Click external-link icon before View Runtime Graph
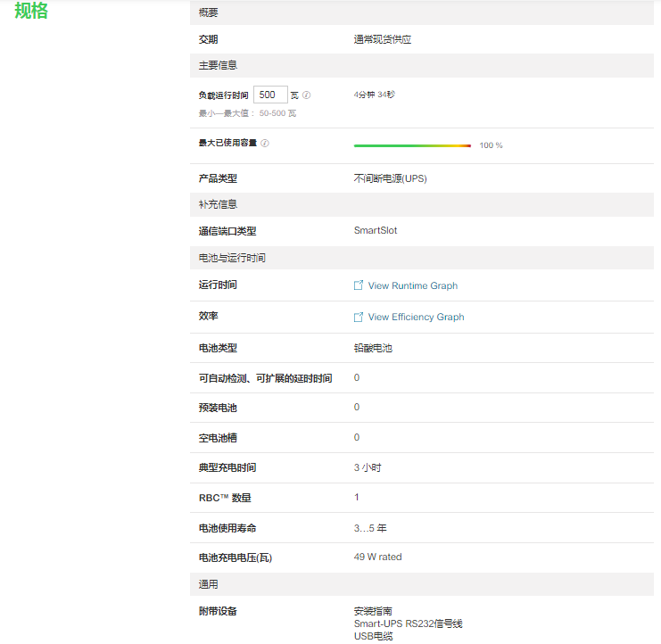This screenshot has width=661, height=644. coord(359,285)
